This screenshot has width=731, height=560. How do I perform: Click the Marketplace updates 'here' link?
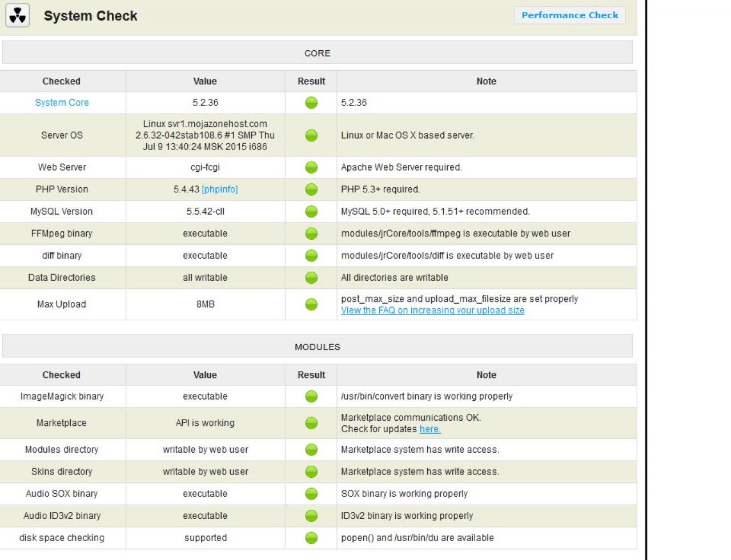tap(429, 429)
